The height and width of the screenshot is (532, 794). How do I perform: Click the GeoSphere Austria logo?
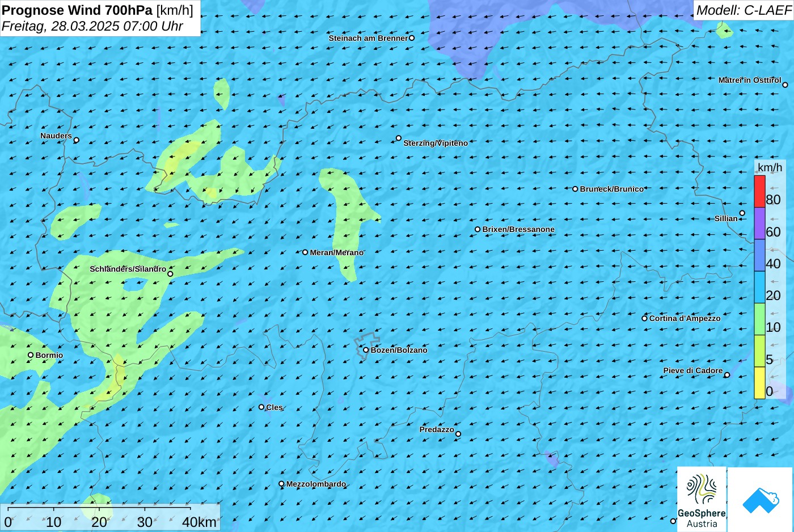coord(702,500)
